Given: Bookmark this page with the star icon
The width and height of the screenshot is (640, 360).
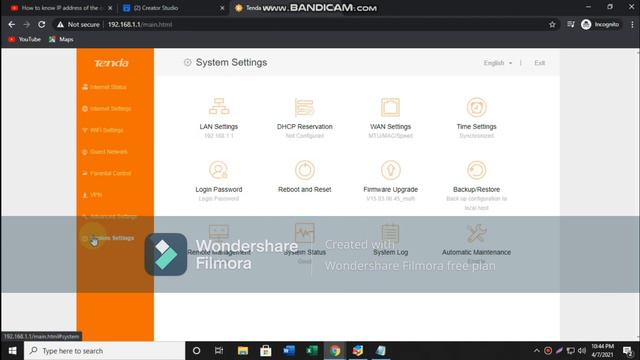Looking at the screenshot, I should click(x=552, y=24).
